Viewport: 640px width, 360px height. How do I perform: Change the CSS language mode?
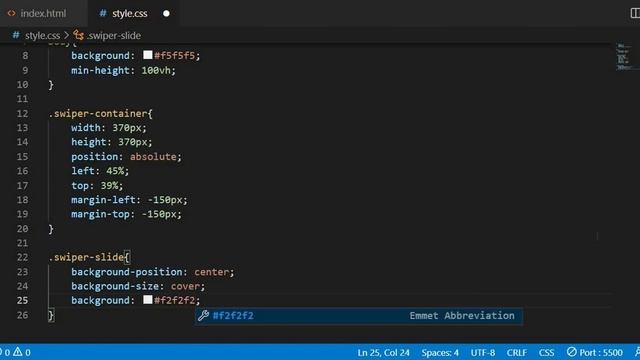(546, 352)
